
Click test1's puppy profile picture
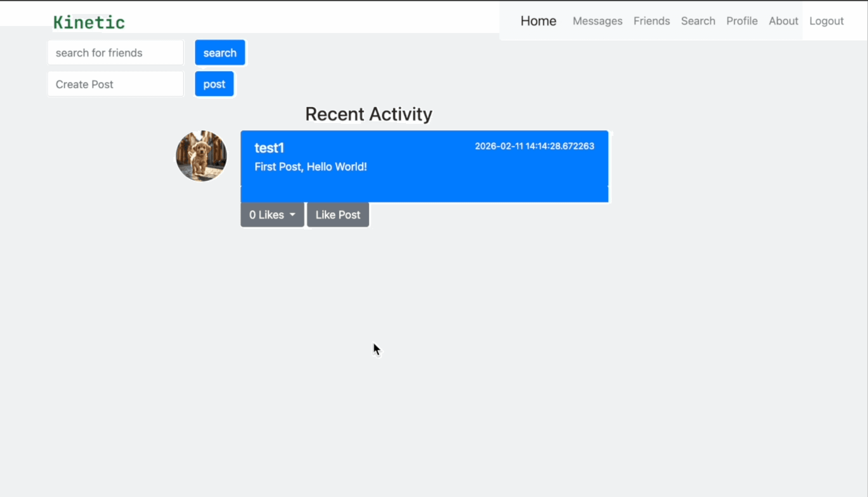201,156
